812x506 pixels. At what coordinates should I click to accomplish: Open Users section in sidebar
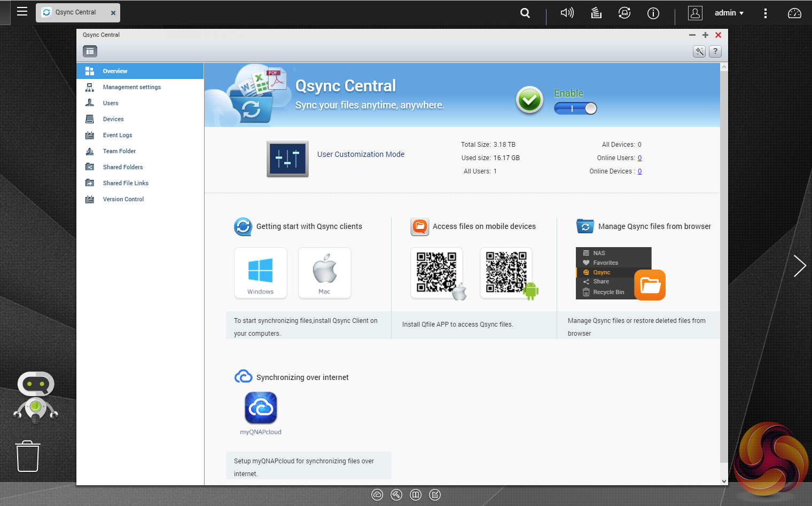click(140, 103)
